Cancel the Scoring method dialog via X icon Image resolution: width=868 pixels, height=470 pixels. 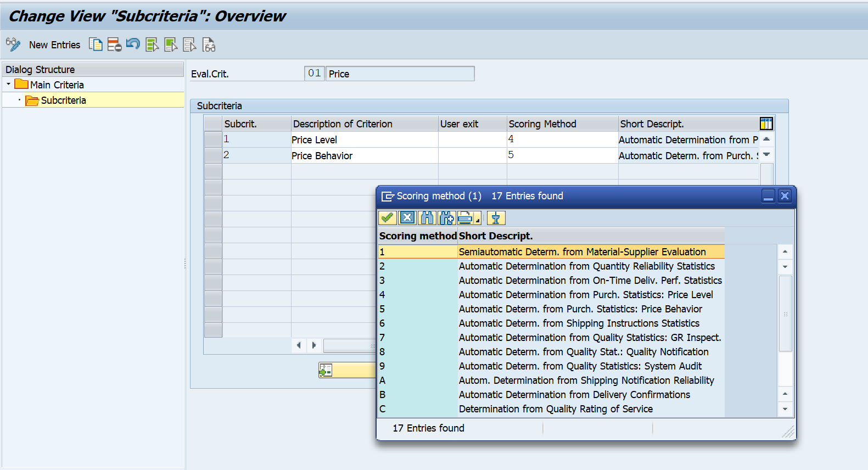coord(407,218)
